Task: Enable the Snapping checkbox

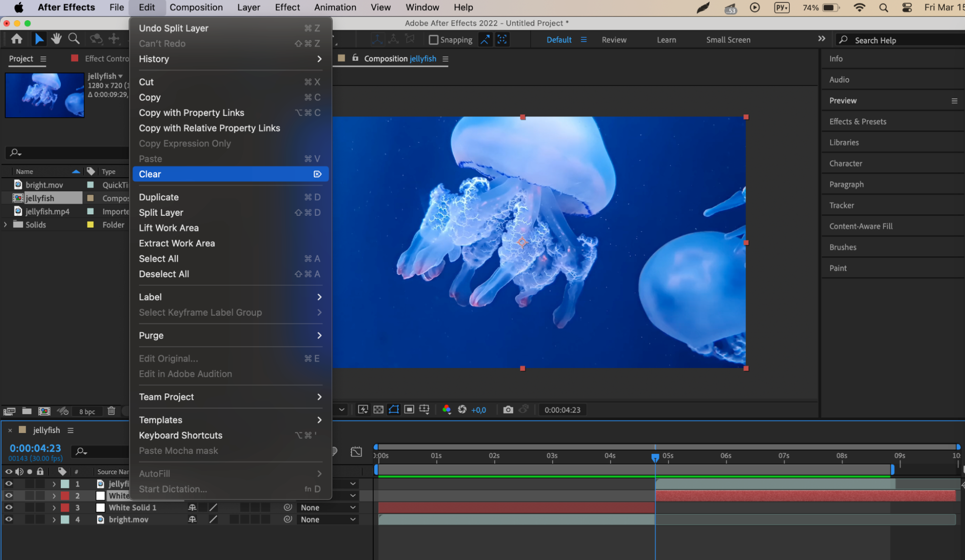Action: coord(434,40)
